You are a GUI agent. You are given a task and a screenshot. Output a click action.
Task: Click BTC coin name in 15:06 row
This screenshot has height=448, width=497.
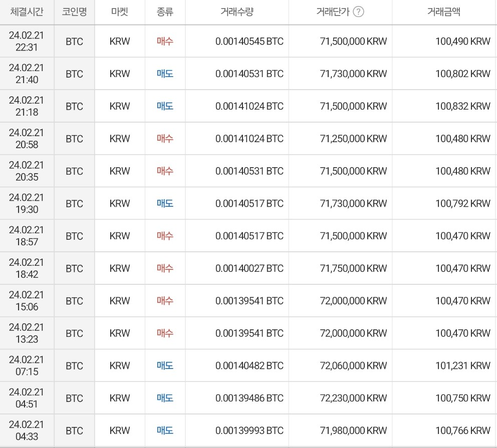(74, 301)
